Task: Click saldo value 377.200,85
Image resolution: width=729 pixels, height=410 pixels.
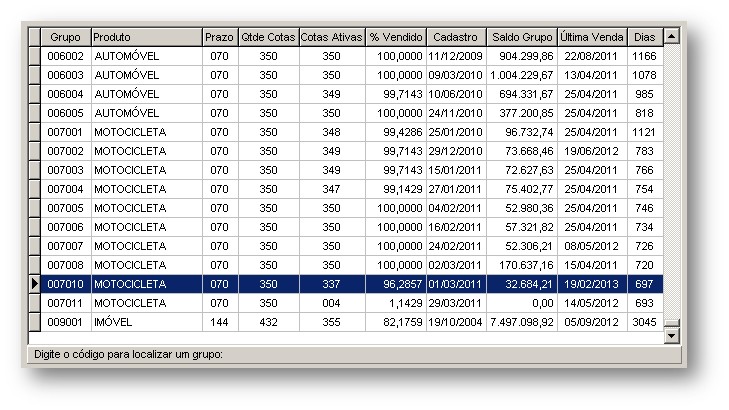Action: (522, 113)
